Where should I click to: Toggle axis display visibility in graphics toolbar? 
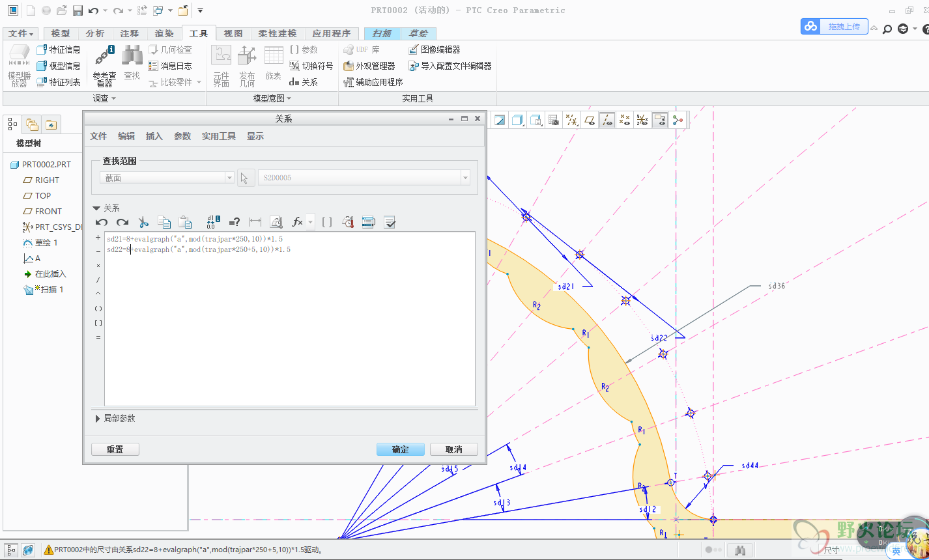click(607, 120)
